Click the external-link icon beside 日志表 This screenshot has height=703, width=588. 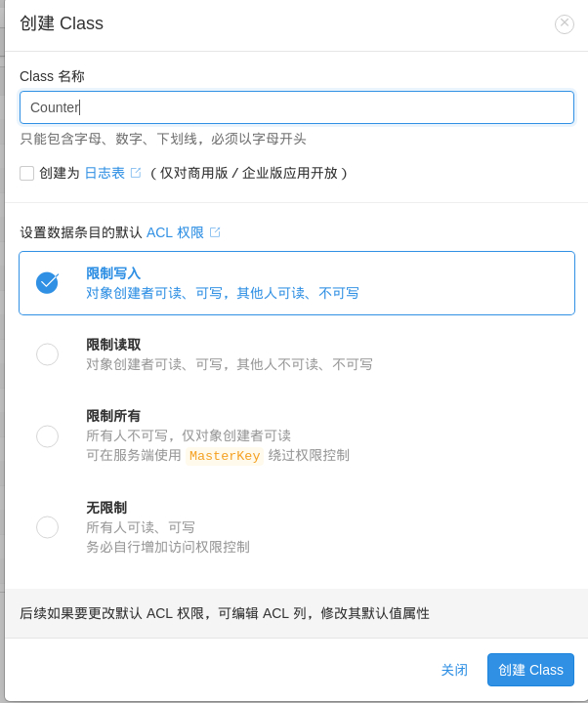point(136,173)
